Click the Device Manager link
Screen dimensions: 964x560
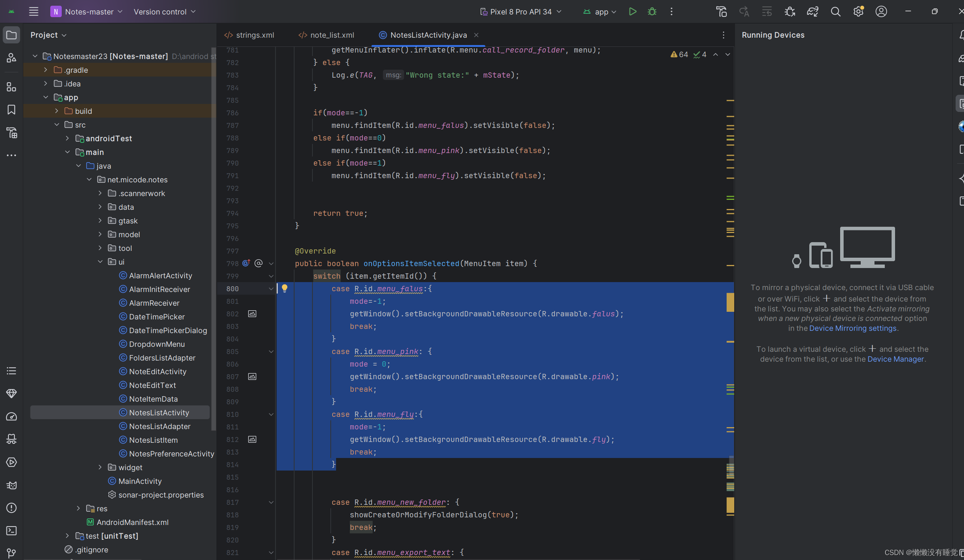pyautogui.click(x=895, y=359)
